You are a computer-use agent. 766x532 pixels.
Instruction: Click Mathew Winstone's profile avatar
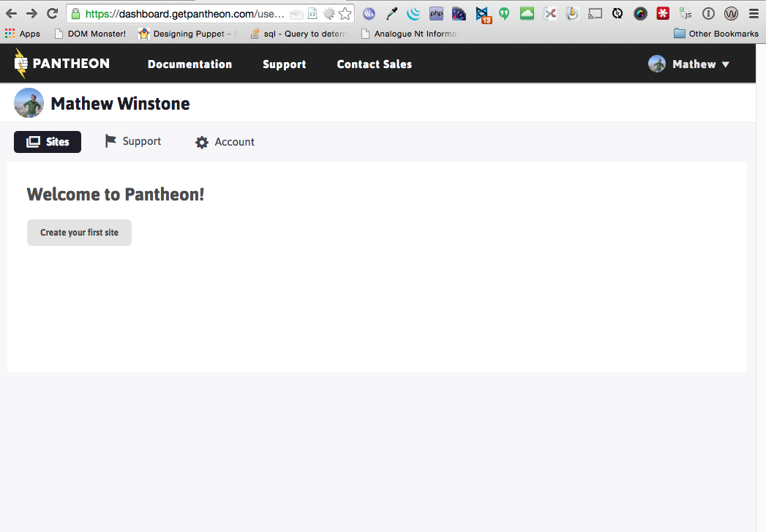(x=29, y=103)
